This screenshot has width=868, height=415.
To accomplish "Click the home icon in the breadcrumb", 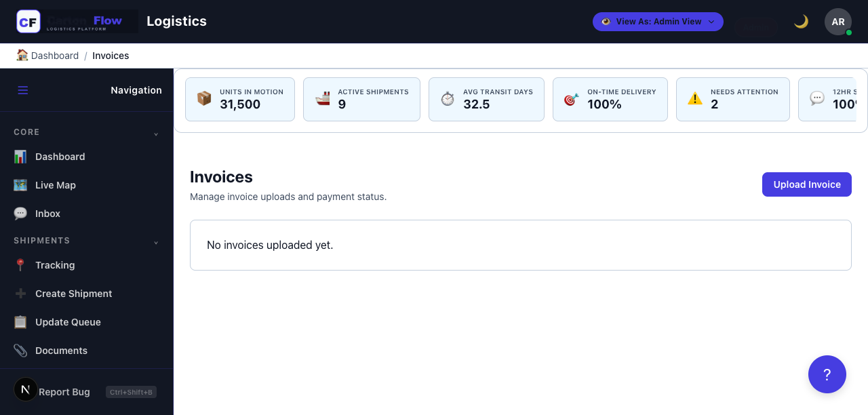I will 22,55.
